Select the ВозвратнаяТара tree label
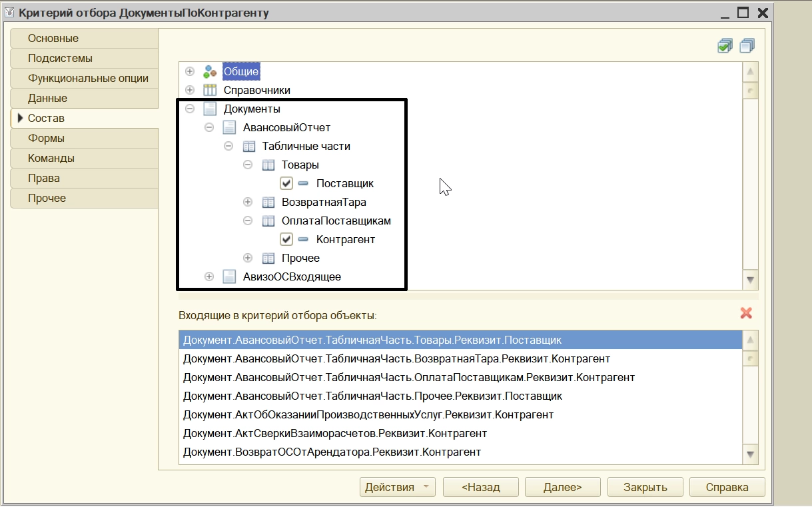Viewport: 812px width, 507px height. coord(324,202)
